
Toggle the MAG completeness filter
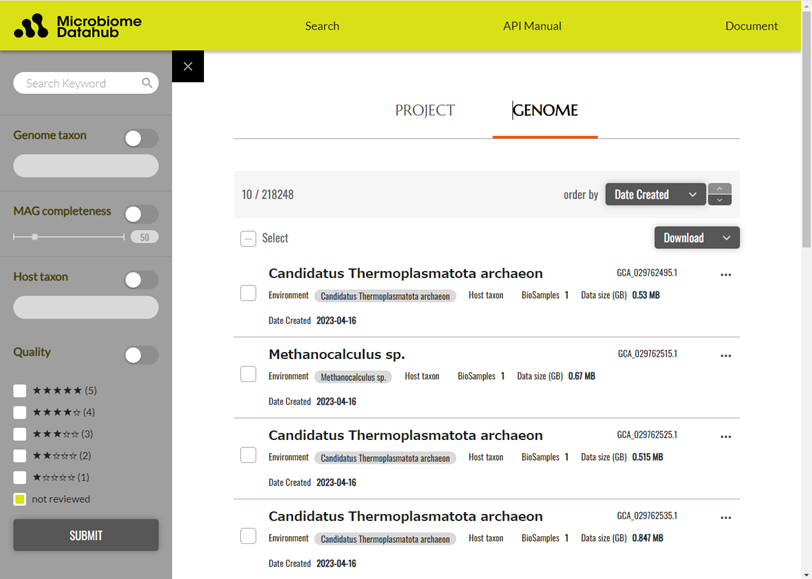[x=140, y=213]
